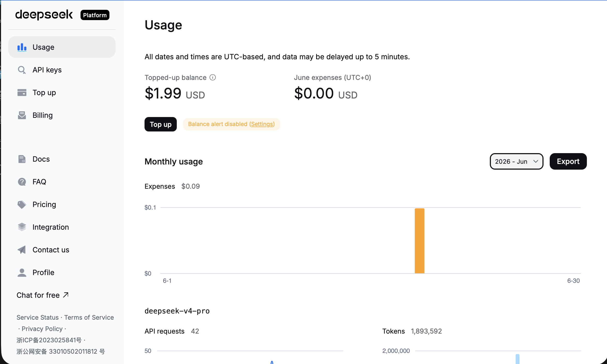Click the Pricing tag icon

(x=22, y=204)
